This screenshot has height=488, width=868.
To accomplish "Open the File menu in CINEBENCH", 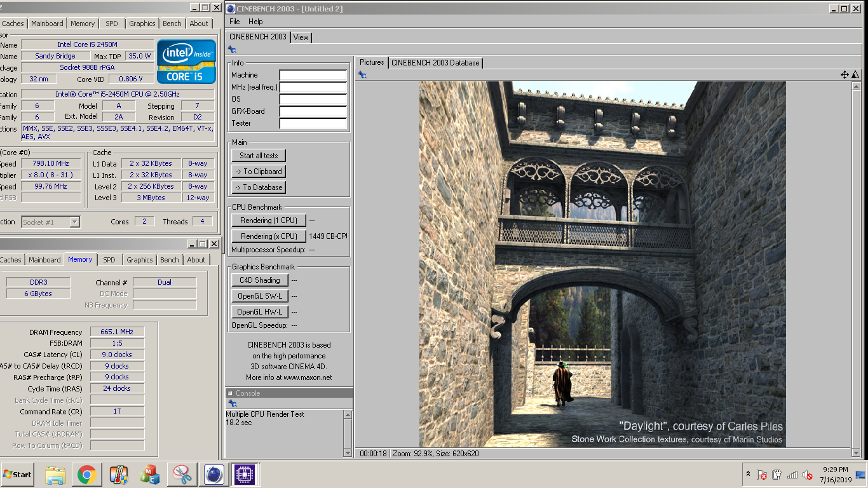I will coord(234,22).
